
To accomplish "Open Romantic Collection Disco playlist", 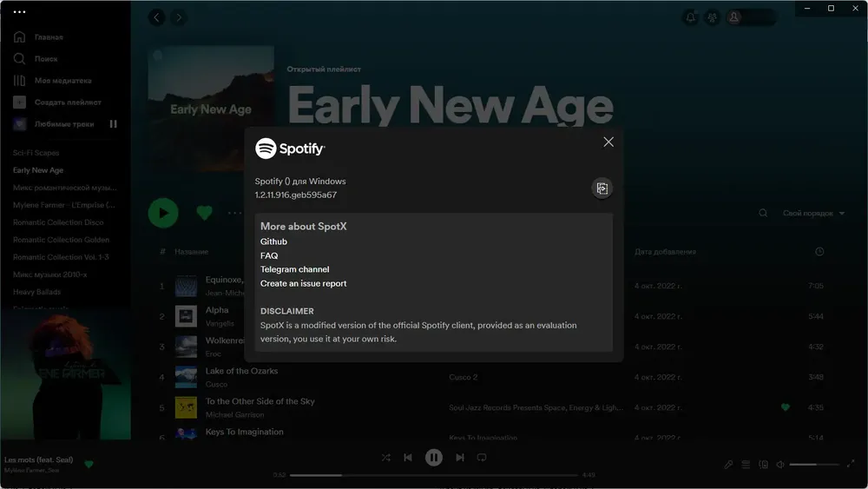I will pyautogui.click(x=58, y=222).
